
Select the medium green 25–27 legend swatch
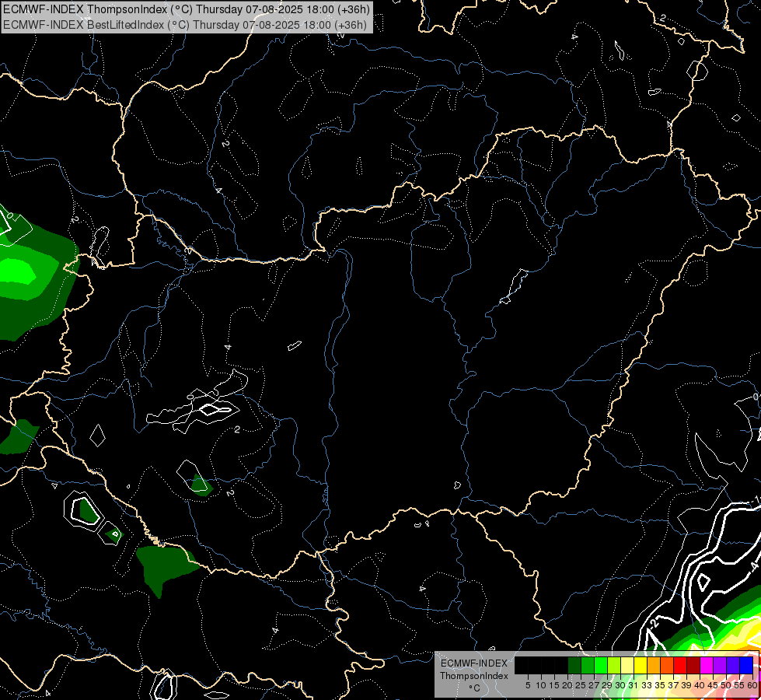point(588,666)
